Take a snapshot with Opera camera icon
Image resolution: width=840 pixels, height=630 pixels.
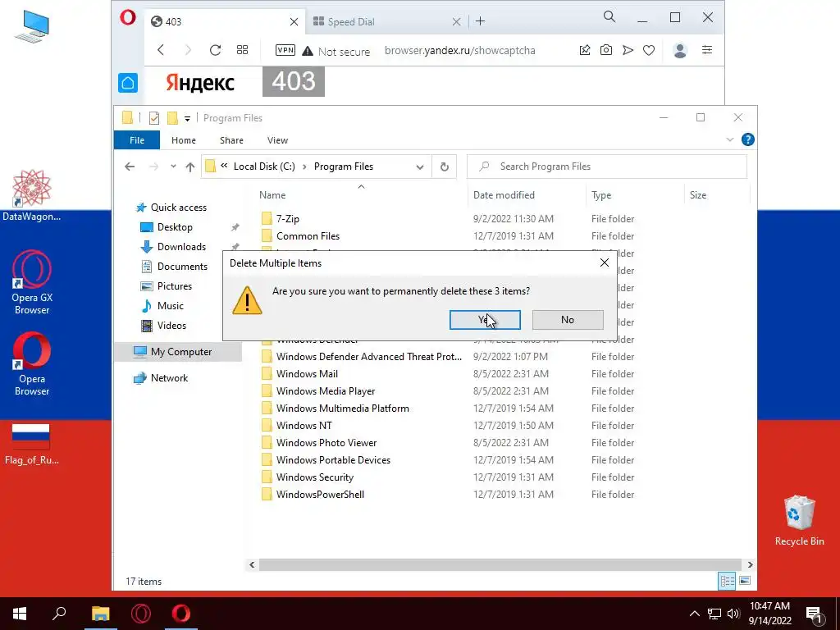point(606,50)
